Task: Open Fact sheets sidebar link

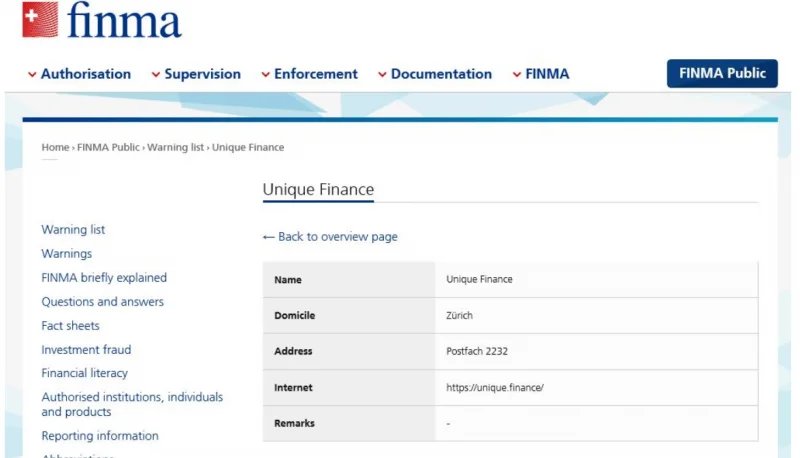Action: [x=70, y=325]
